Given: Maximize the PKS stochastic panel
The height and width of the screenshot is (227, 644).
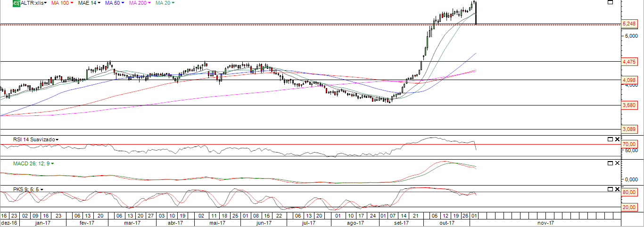Looking at the screenshot, I should coord(610,189).
